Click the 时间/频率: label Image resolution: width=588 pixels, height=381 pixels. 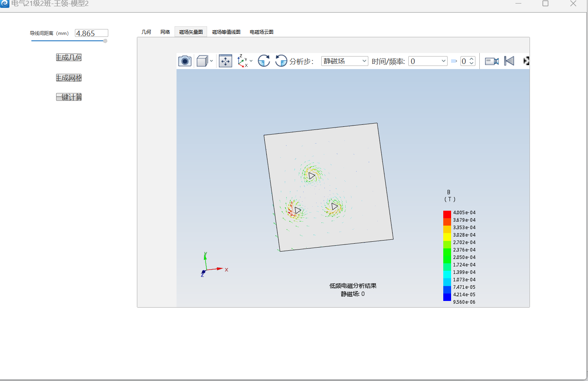pos(388,61)
